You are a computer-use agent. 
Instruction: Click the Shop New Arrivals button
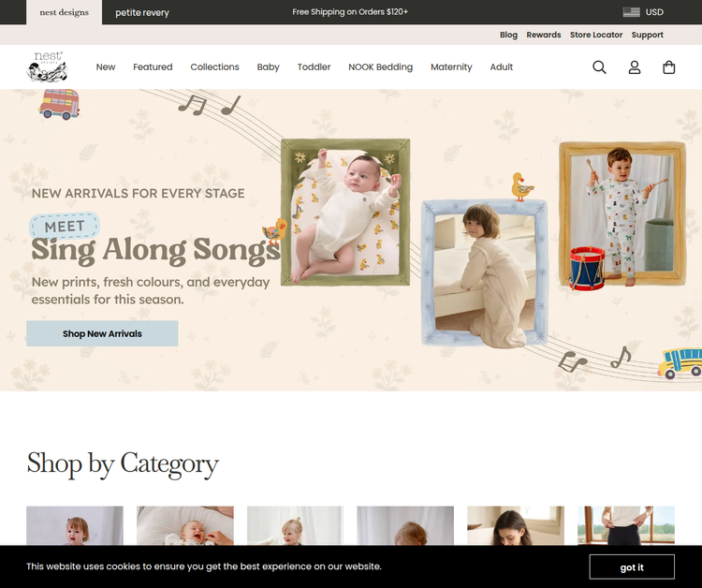pos(102,333)
